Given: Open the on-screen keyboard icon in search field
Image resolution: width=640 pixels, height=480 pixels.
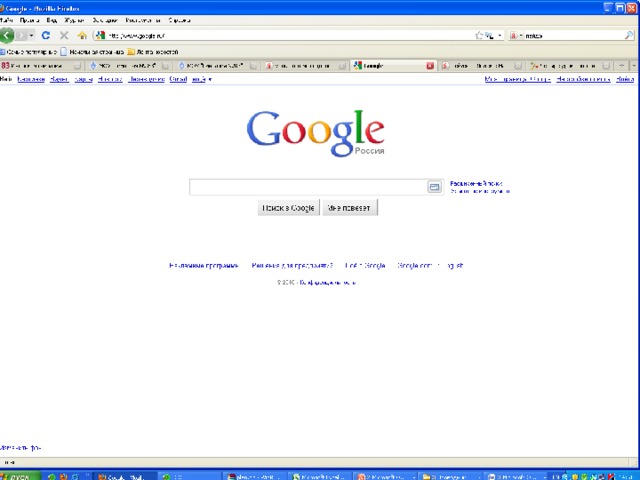Looking at the screenshot, I should [434, 187].
